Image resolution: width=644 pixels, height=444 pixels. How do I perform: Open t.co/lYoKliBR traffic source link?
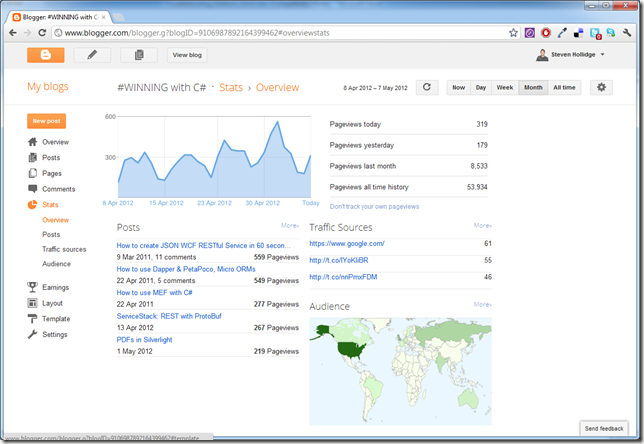coord(339,260)
